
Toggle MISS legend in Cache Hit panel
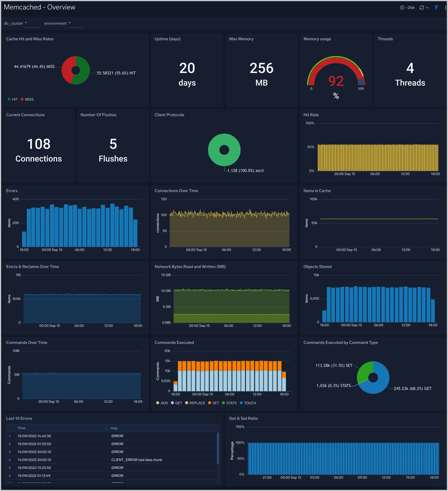[x=27, y=99]
